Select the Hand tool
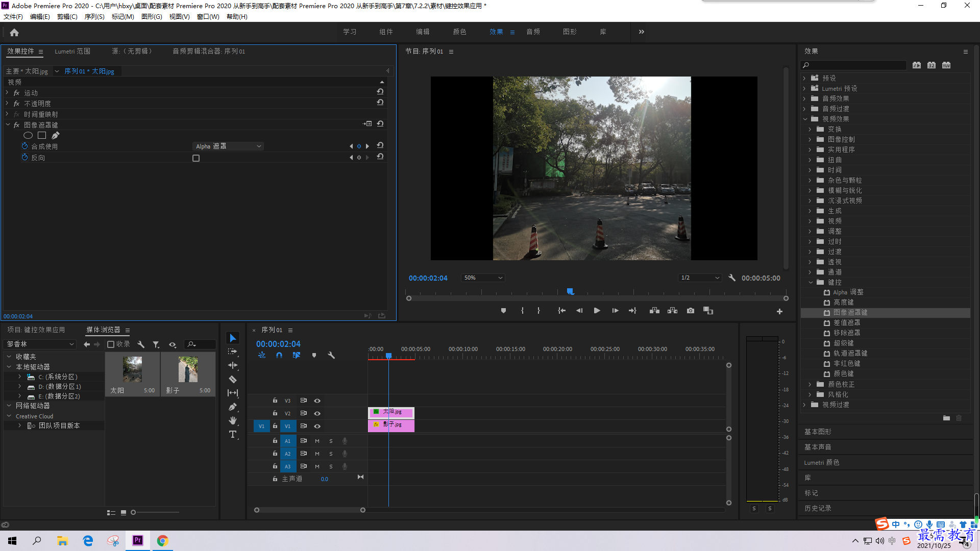 [x=233, y=420]
